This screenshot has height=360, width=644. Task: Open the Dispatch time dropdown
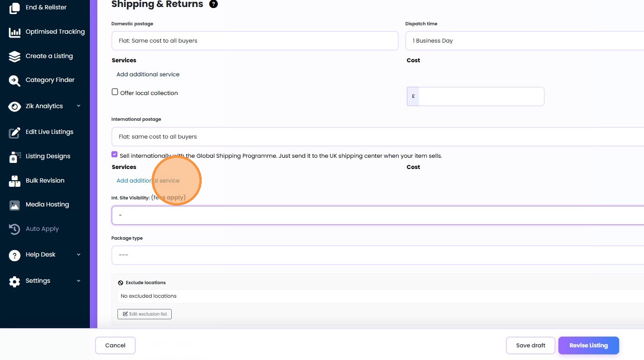point(524,41)
